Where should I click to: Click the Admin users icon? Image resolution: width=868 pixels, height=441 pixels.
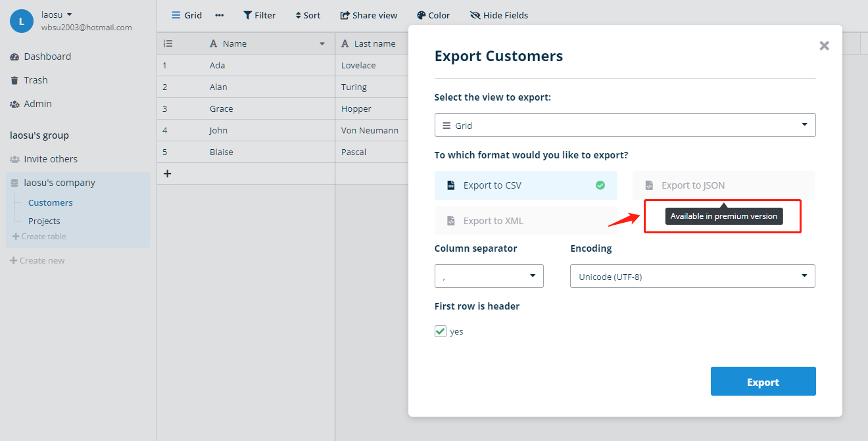point(14,104)
